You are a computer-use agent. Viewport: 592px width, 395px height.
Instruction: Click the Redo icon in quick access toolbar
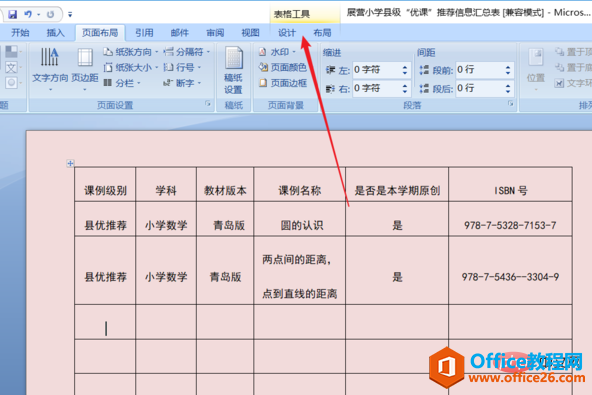[50, 14]
